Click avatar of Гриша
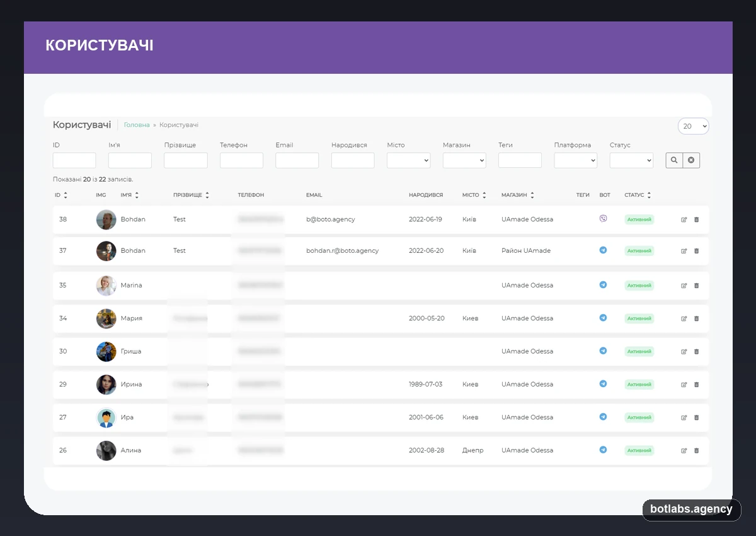The image size is (756, 536). (106, 351)
